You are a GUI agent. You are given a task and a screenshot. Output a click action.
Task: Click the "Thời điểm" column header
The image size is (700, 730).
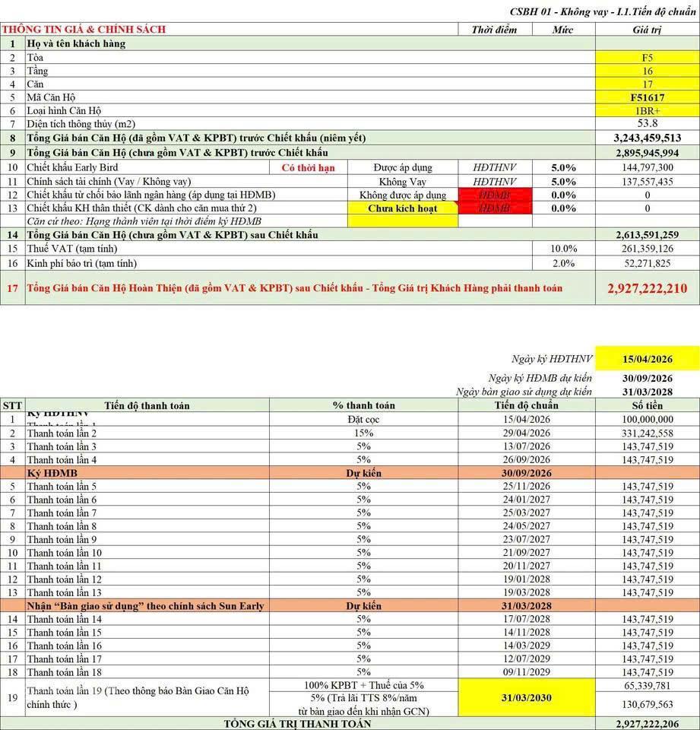[x=494, y=30]
